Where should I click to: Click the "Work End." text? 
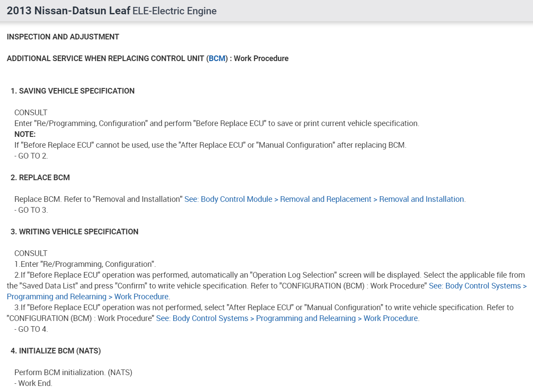tap(35, 383)
